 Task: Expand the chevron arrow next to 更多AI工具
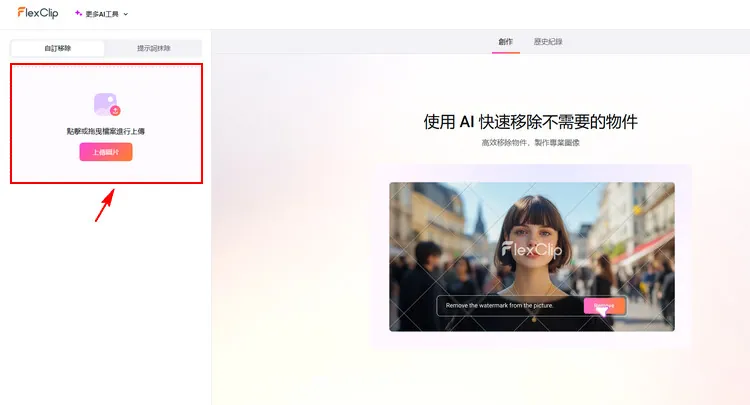[126, 14]
